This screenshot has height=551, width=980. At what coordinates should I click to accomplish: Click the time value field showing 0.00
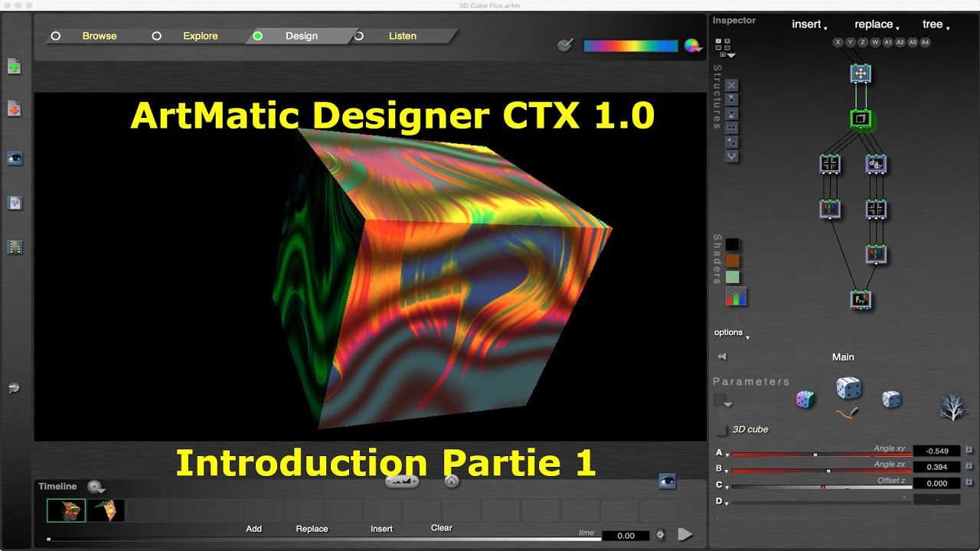626,536
